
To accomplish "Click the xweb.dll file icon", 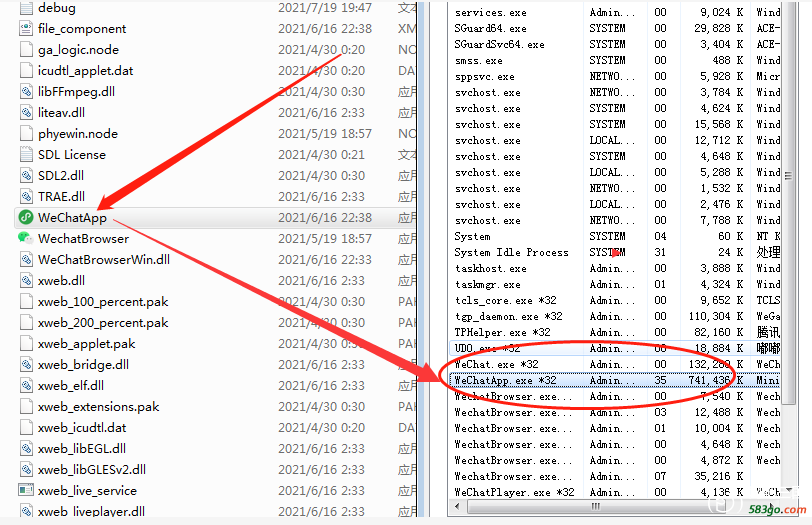I will (x=26, y=281).
